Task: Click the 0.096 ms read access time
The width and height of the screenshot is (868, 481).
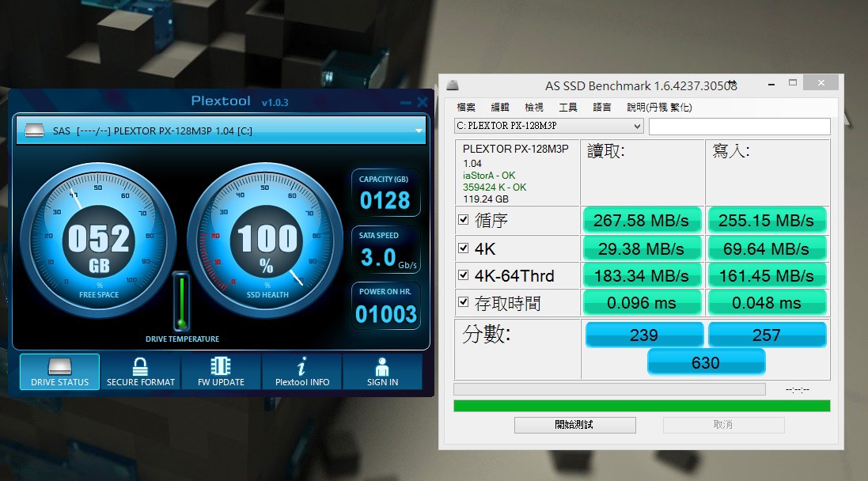Action: click(x=642, y=303)
